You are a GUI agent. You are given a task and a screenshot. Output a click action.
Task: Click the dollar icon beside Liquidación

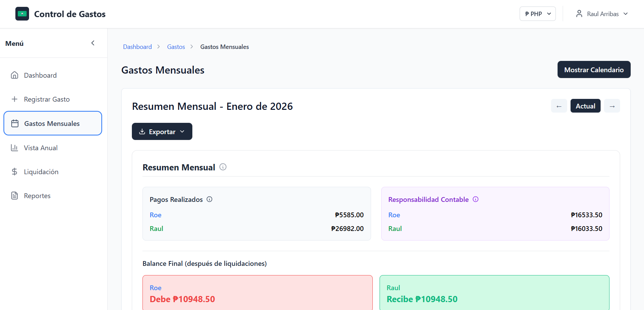[x=14, y=172]
